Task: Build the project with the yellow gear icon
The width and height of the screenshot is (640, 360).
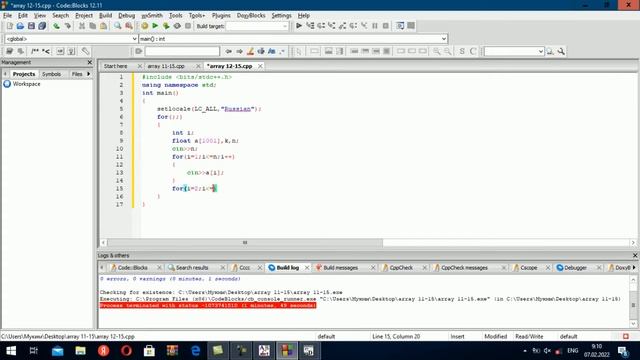Action: click(144, 26)
